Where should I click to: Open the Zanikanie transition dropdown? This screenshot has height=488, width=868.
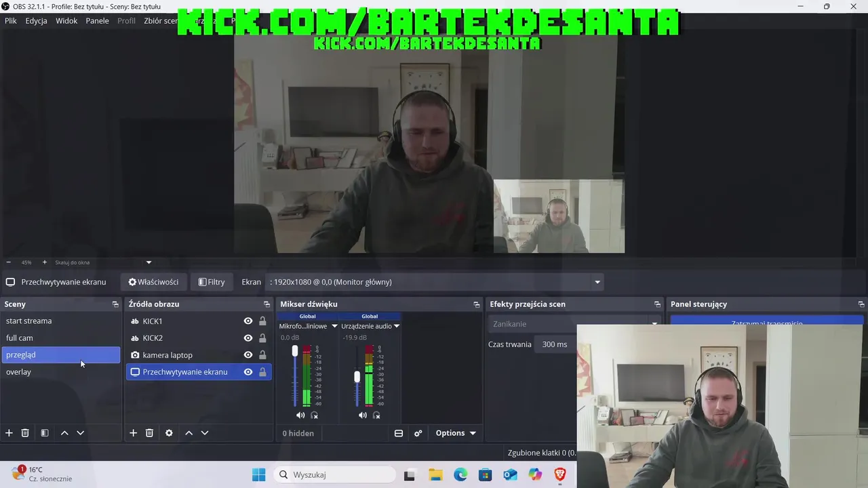click(x=574, y=324)
